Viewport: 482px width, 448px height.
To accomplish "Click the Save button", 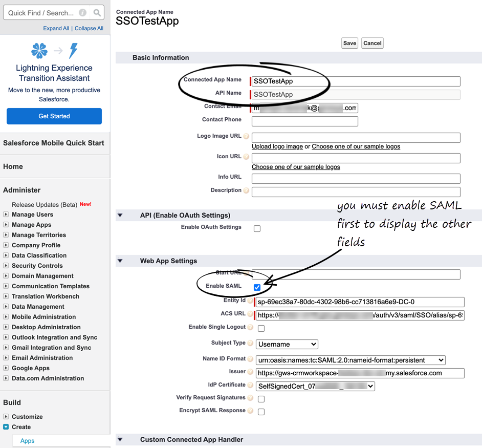I will pyautogui.click(x=349, y=43).
